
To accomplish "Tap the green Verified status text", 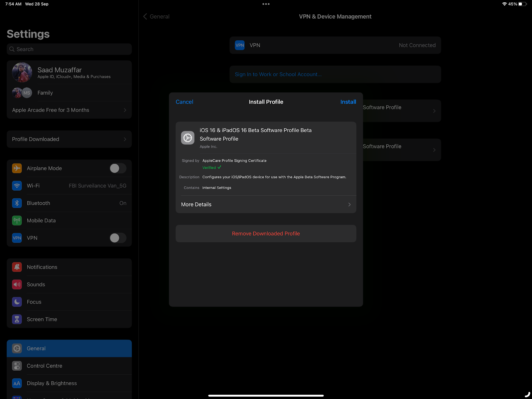I will tap(209, 168).
